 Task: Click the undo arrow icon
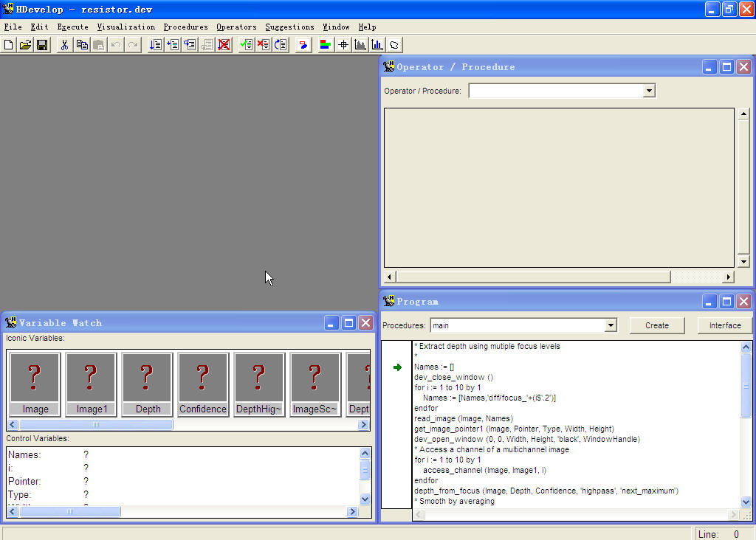coord(116,45)
